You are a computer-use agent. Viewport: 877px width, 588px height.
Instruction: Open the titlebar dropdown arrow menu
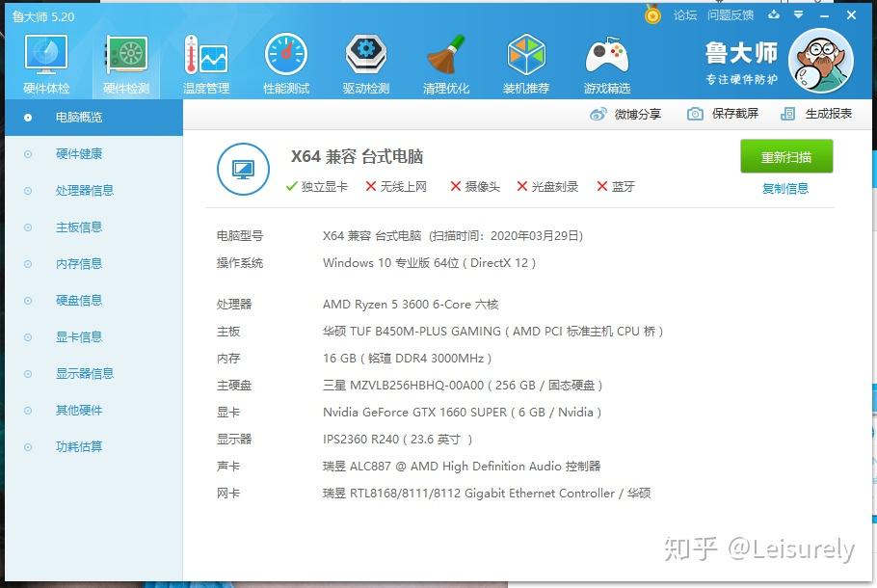(x=799, y=14)
